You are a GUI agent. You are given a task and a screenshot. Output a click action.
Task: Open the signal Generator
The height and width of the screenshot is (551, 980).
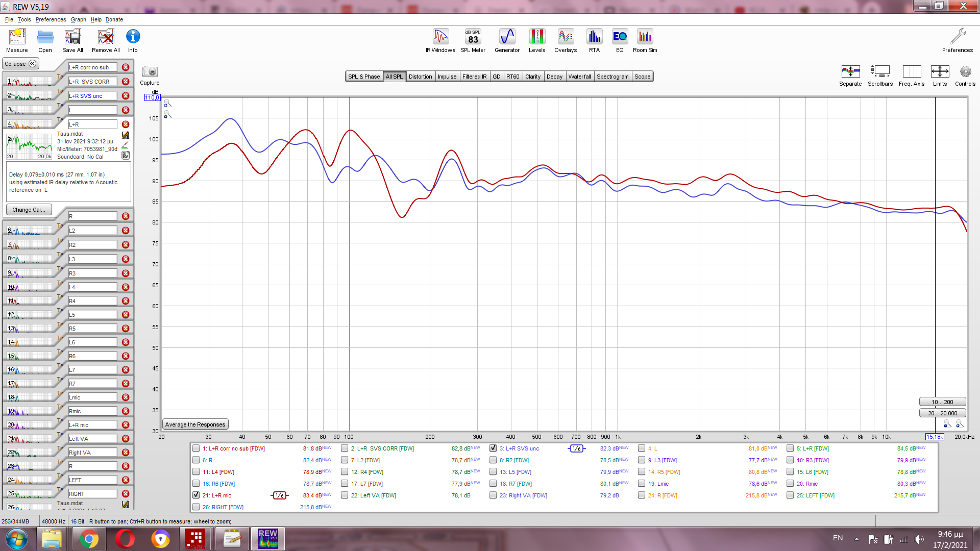click(507, 40)
